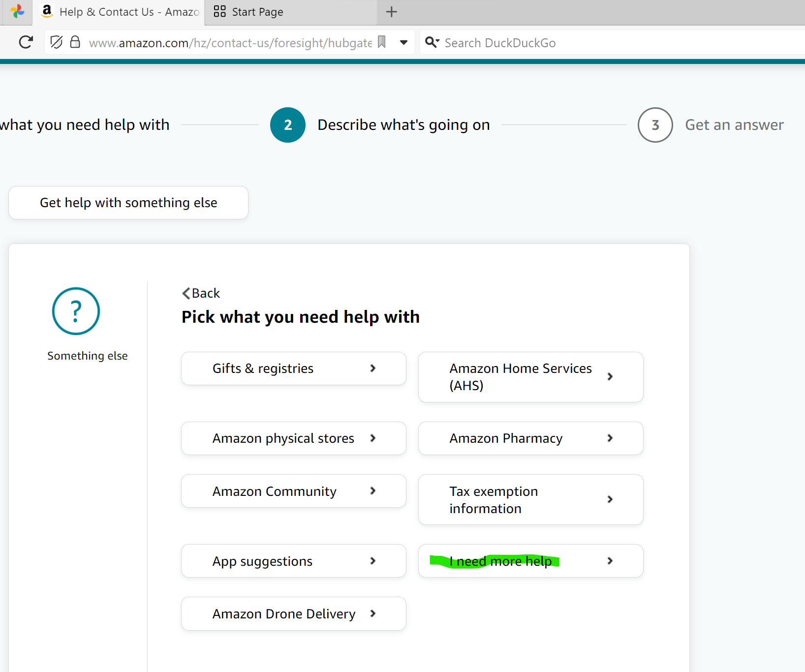Click the browser reload icon
805x672 pixels.
(x=26, y=42)
